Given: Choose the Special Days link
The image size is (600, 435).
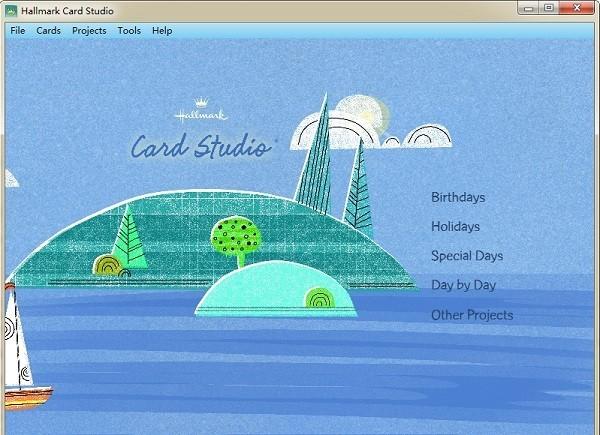Looking at the screenshot, I should [x=467, y=256].
